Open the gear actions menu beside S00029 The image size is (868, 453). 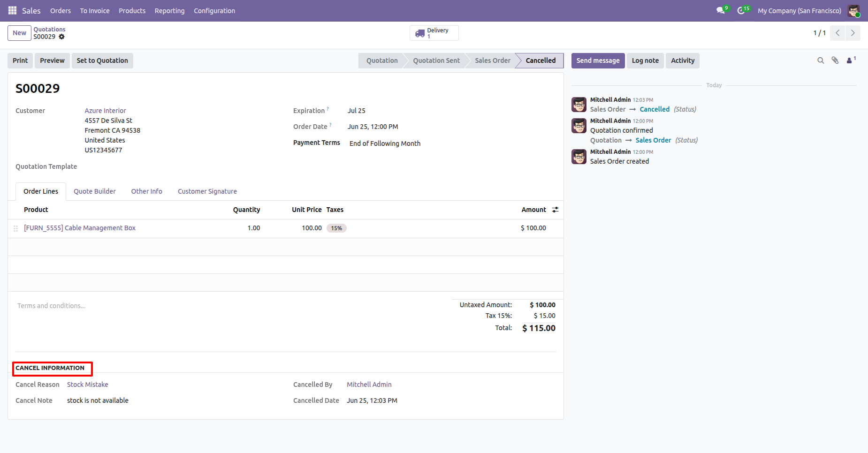(61, 37)
